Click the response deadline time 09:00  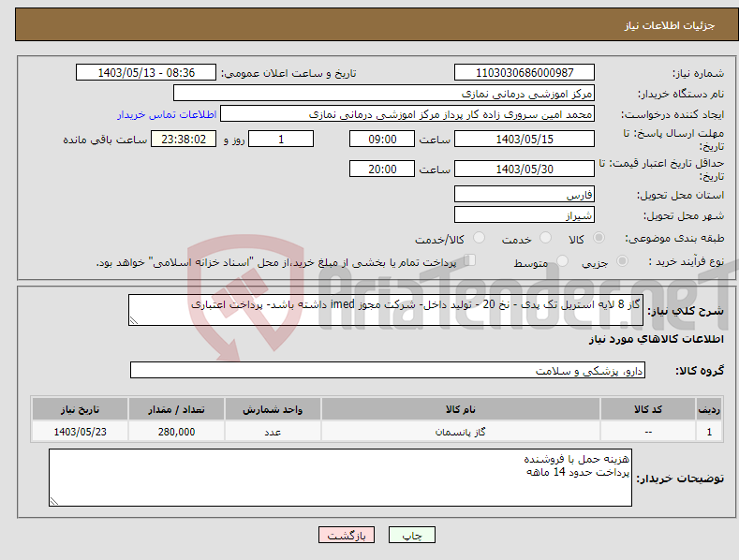[382, 139]
